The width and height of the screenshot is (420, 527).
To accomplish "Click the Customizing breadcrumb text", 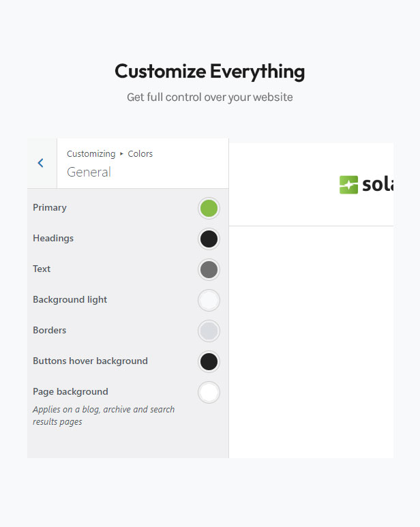I will pos(91,154).
